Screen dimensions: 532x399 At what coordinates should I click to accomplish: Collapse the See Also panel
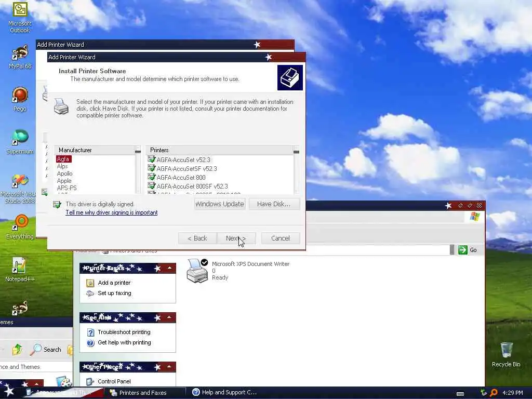point(169,317)
